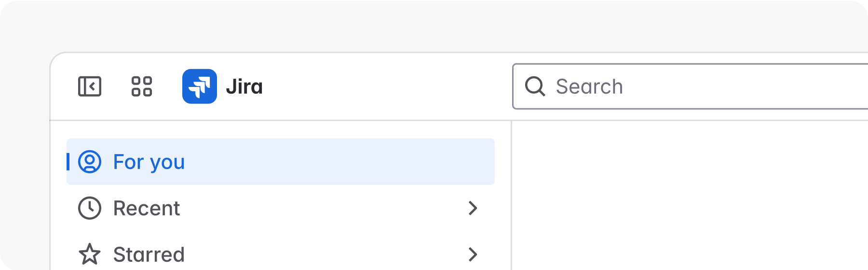Click the Search placeholder text
Viewport: 868px width, 270px height.
click(x=589, y=87)
